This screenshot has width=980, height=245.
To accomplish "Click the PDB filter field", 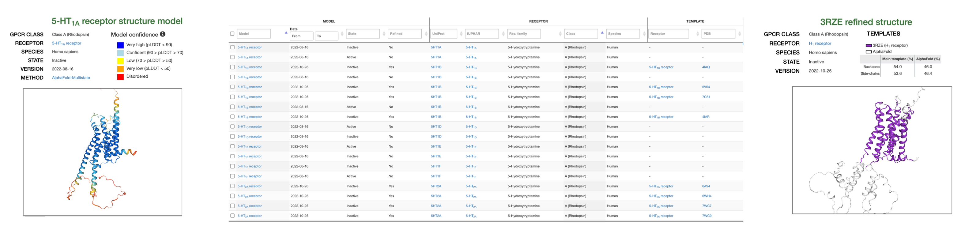I will pos(718,34).
